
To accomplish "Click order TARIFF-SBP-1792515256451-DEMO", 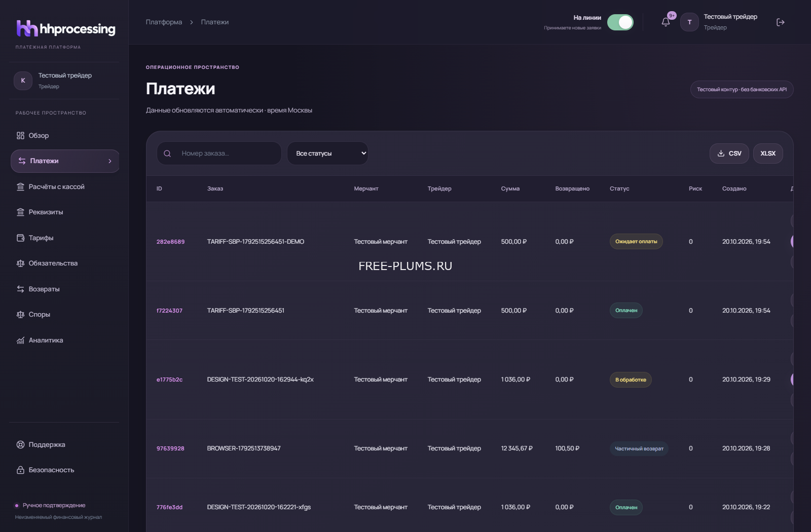I will click(x=255, y=242).
